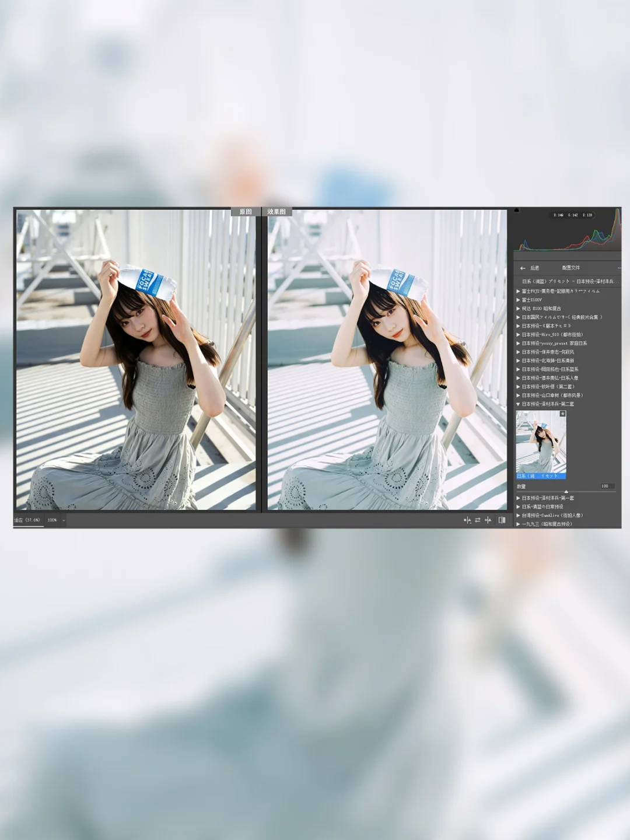This screenshot has height=840, width=630.
Task: Expand the 日本国民フィルム preset group
Action: click(518, 317)
